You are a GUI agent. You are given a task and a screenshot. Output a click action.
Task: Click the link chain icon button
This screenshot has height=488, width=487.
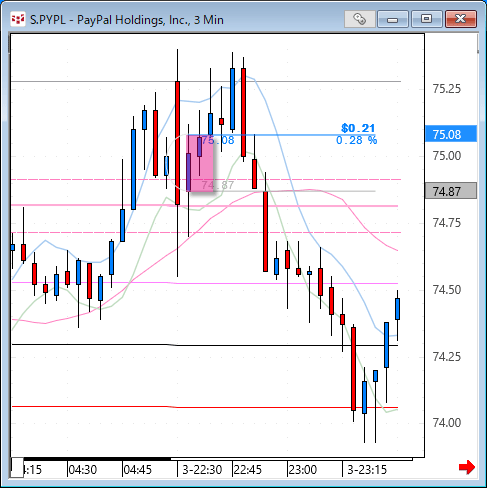point(359,19)
